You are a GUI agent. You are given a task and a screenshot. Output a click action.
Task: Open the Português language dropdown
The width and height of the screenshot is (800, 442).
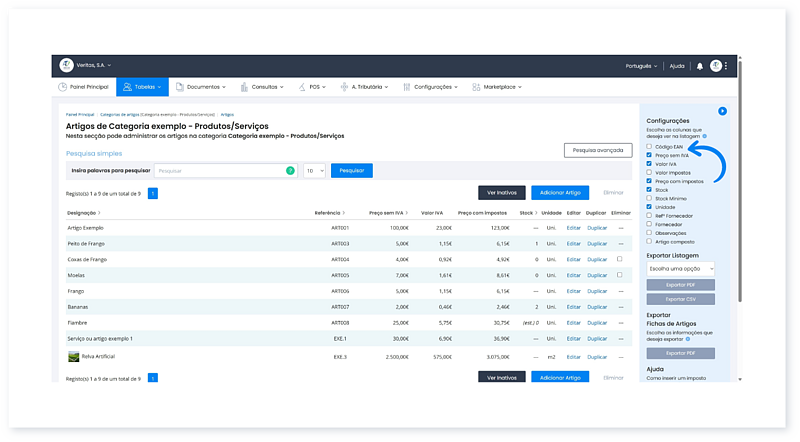pos(638,66)
